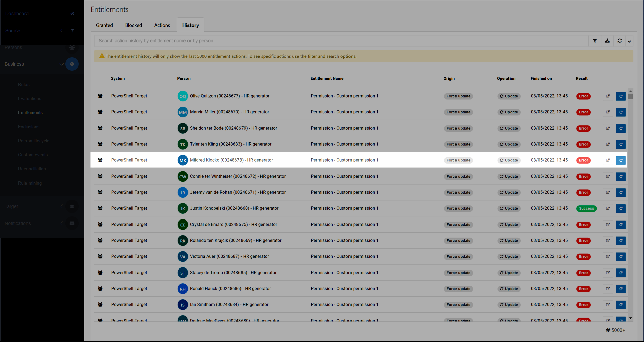Expand the Source sidebar section
Image resolution: width=644 pixels, height=342 pixels.
61,31
